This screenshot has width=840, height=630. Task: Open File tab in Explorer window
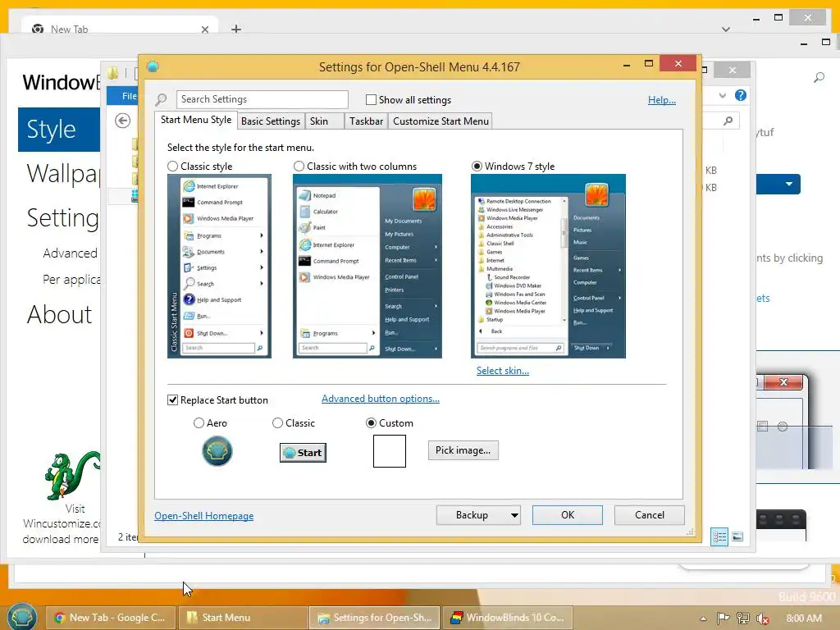pos(123,96)
